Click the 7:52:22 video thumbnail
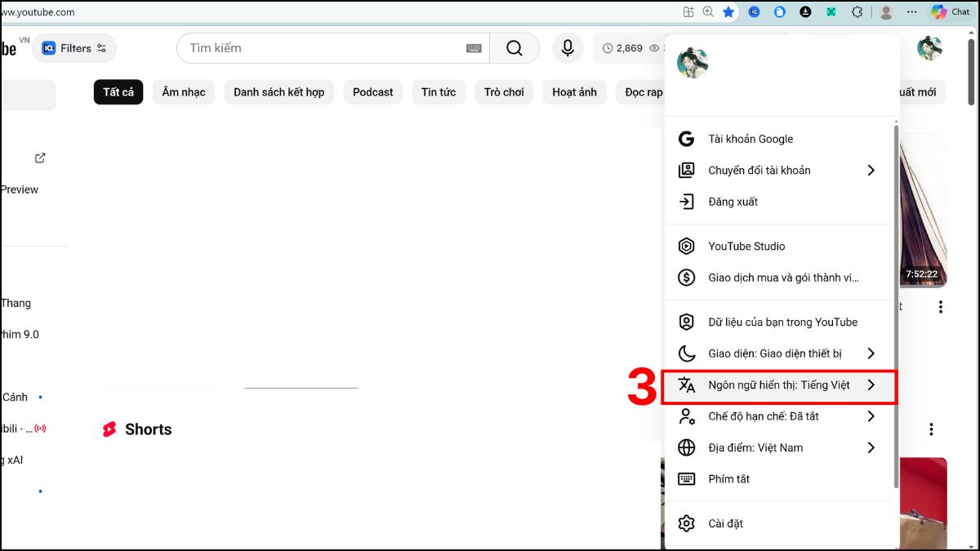Screen dimensions: 980x551 tap(924, 211)
